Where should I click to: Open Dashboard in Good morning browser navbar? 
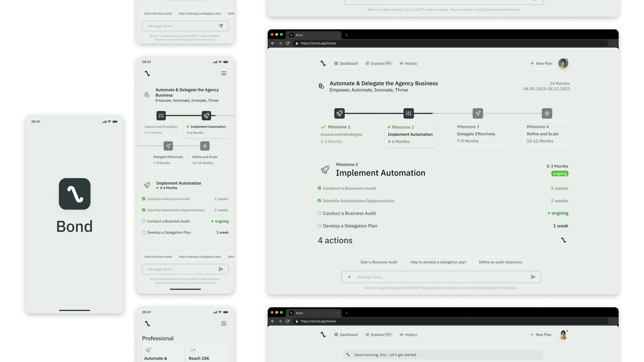[x=346, y=334]
